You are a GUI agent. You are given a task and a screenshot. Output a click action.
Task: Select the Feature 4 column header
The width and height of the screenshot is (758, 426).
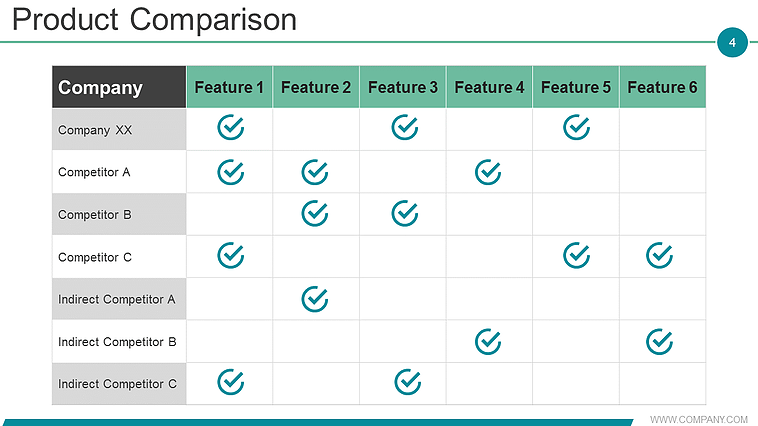click(489, 87)
